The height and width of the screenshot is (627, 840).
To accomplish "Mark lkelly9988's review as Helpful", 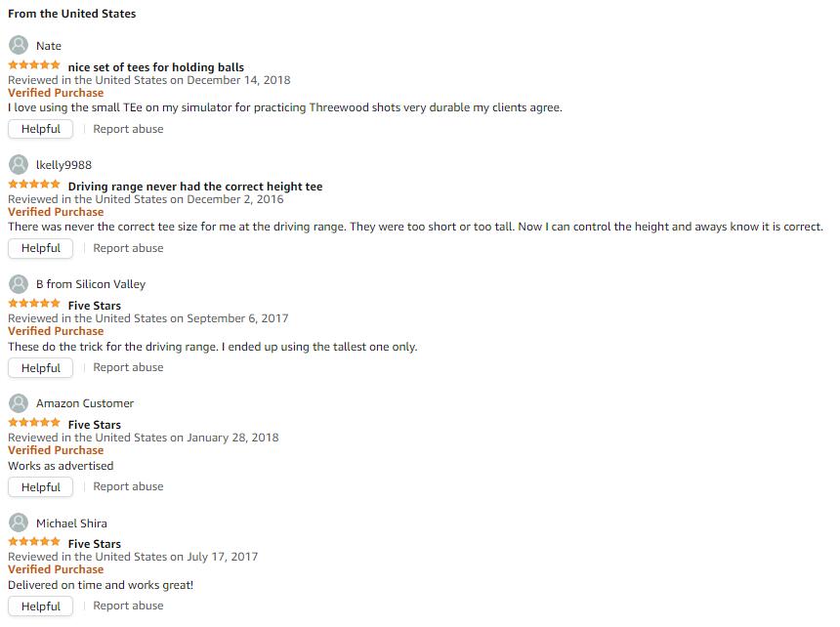I will pyautogui.click(x=41, y=248).
